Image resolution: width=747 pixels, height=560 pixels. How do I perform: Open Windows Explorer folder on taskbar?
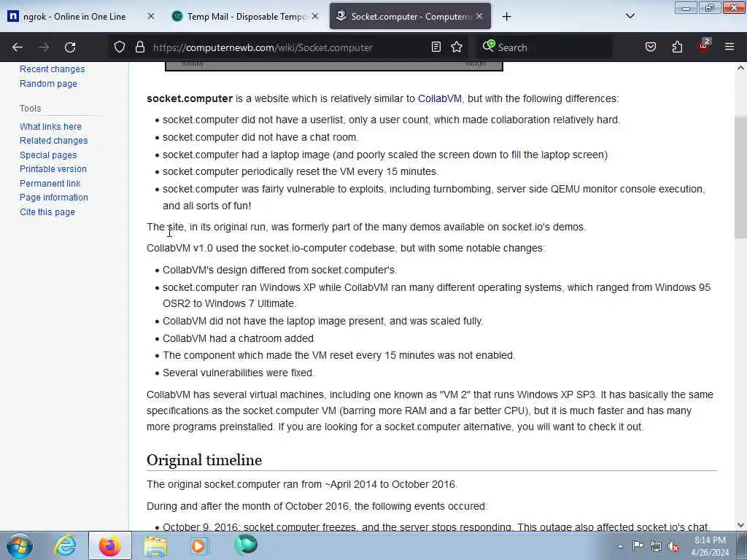[x=155, y=547]
